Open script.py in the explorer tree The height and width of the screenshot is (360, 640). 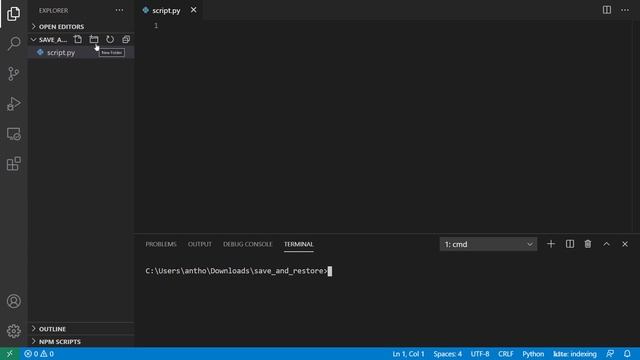point(81,52)
